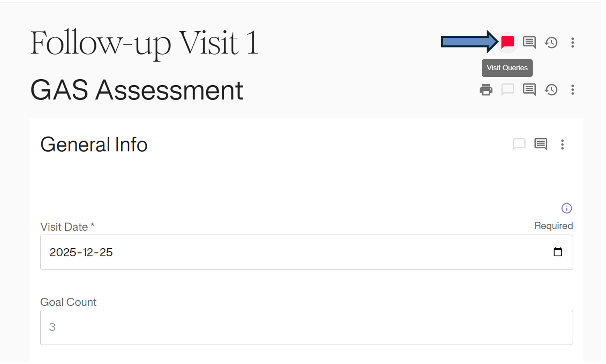Click the General Info section heading
Viewport: 606px width, 364px height.
94,145
